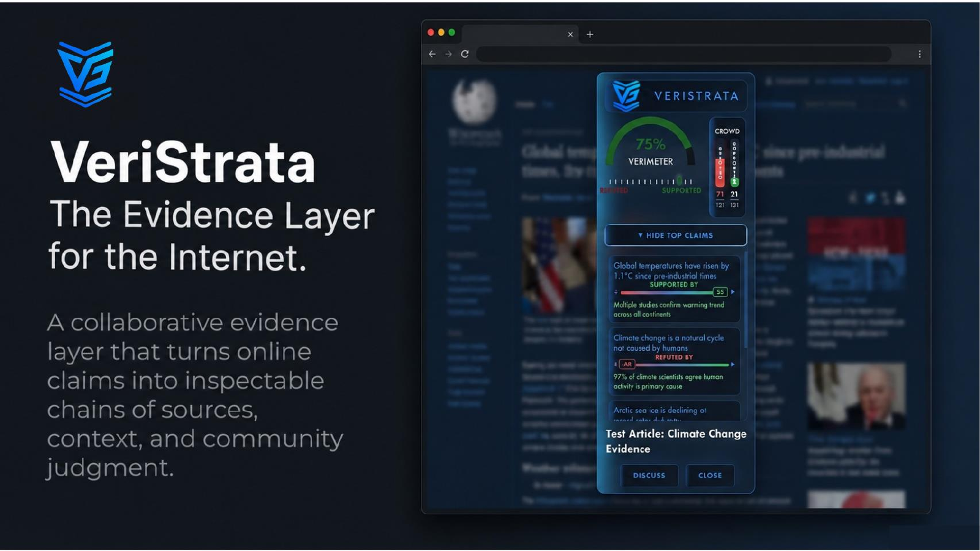Image resolution: width=980 pixels, height=551 pixels.
Task: Click the panel Close button
Action: 710,475
